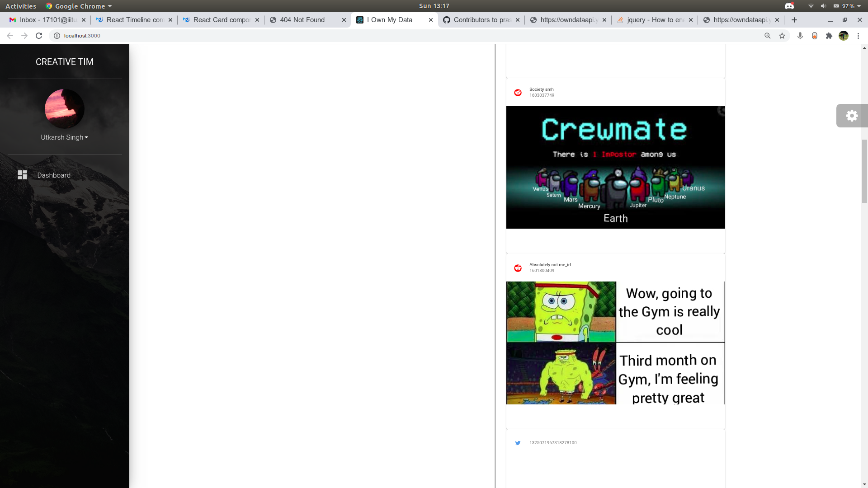This screenshot has width=868, height=488.
Task: Click the Twitter bird icon on tweet card
Action: coord(518,443)
